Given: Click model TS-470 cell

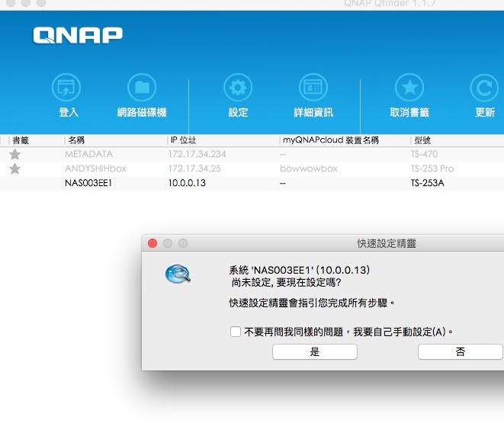Looking at the screenshot, I should [424, 154].
